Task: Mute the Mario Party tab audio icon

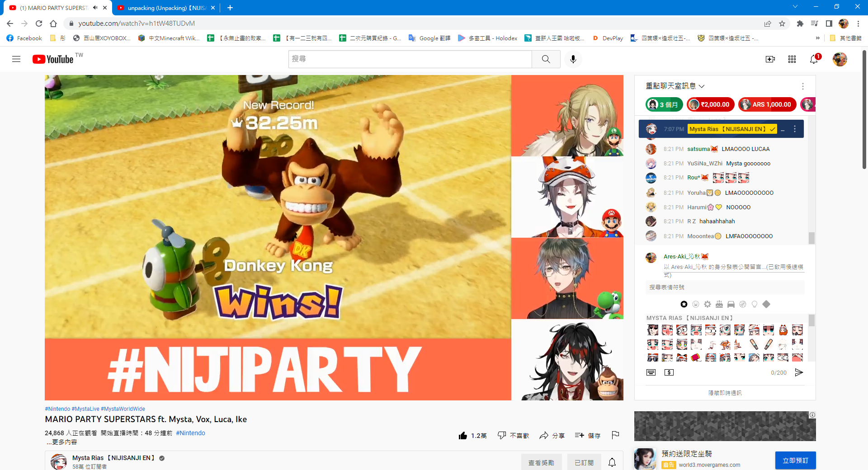Action: point(95,8)
